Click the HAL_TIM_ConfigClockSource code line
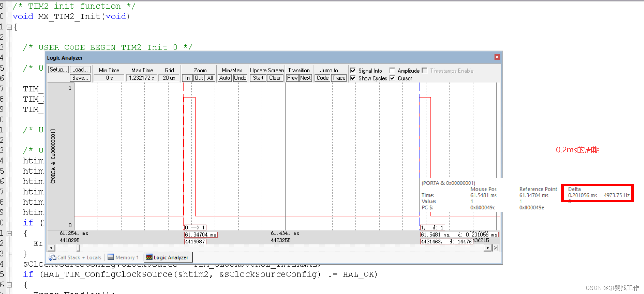 [200, 274]
